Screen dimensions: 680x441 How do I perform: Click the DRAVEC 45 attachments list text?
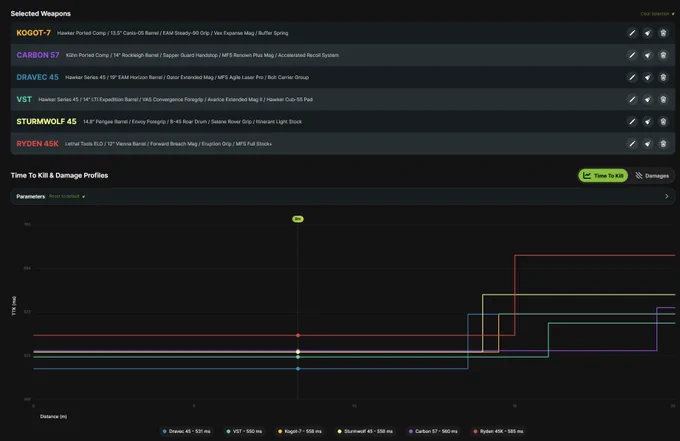click(187, 77)
